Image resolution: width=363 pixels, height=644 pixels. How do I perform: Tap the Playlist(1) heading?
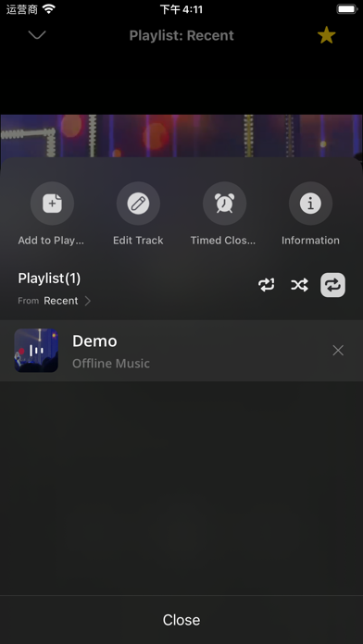49,279
